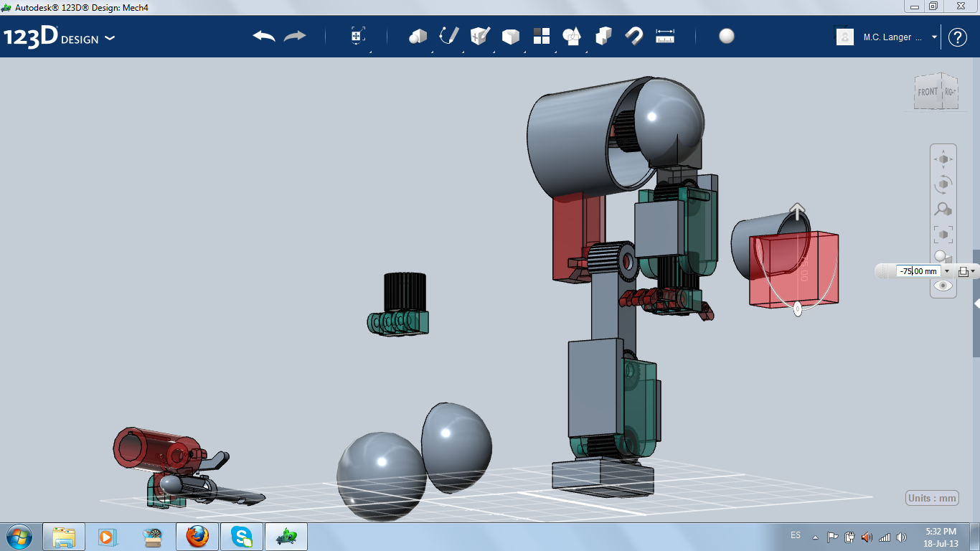Select the Pan navigation tool

[x=943, y=159]
